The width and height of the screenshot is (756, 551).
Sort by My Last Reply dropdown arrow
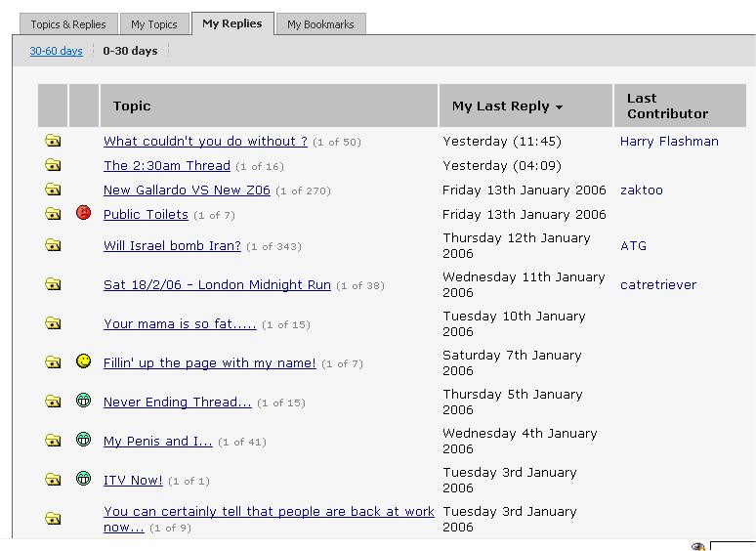[559, 107]
